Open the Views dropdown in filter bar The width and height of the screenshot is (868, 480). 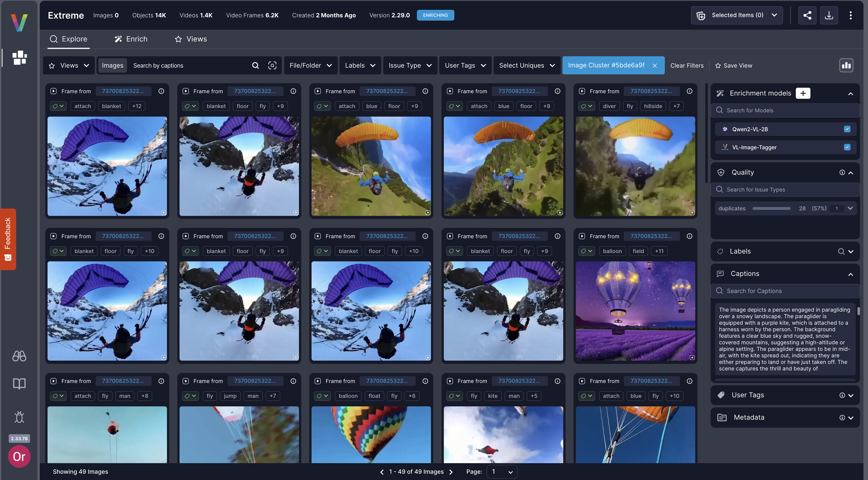pos(69,65)
